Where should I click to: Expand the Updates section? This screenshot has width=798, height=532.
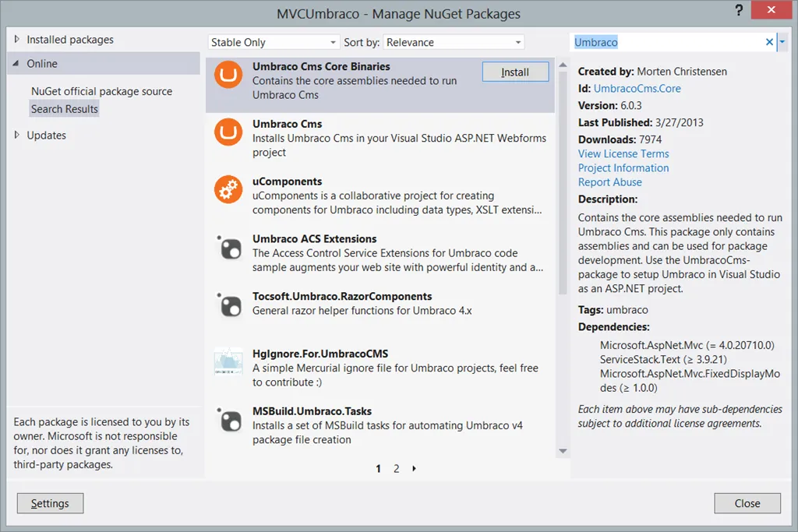(x=18, y=136)
